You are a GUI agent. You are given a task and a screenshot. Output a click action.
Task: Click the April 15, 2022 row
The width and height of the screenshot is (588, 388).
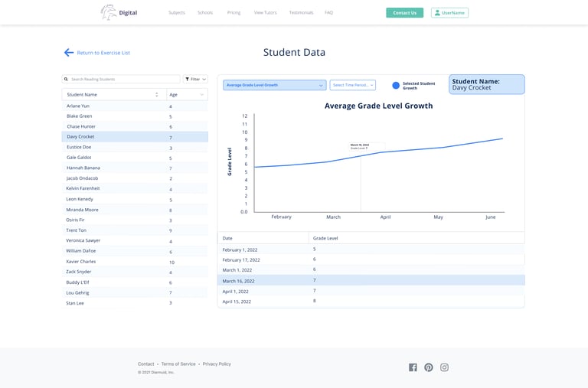tap(371, 302)
